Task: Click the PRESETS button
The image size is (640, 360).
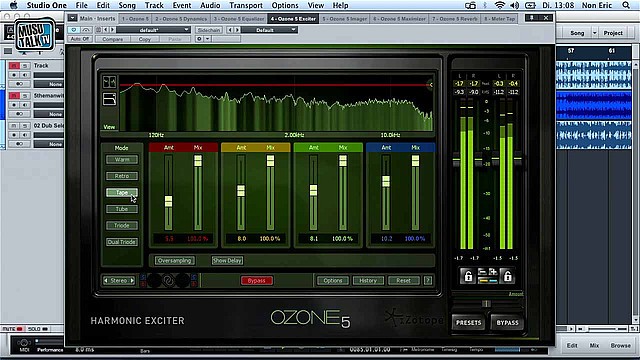Action: [468, 322]
